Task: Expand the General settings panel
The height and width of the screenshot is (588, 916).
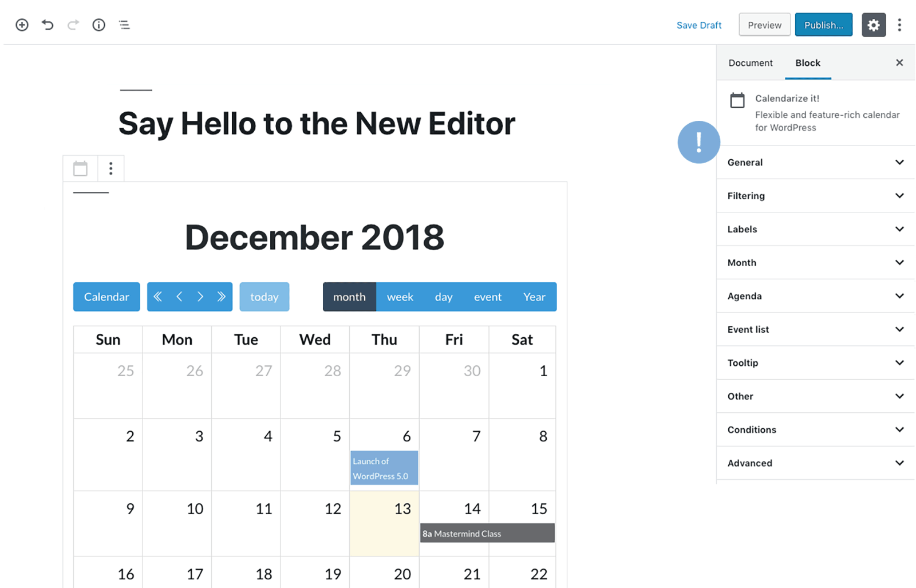Action: 815,163
